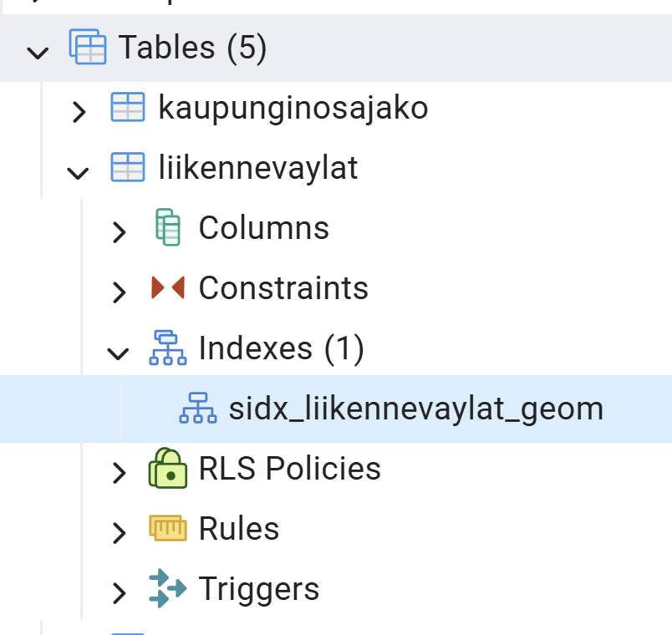Collapse the liikennevaylat table node
Image resolution: width=672 pixels, height=635 pixels.
(79, 172)
